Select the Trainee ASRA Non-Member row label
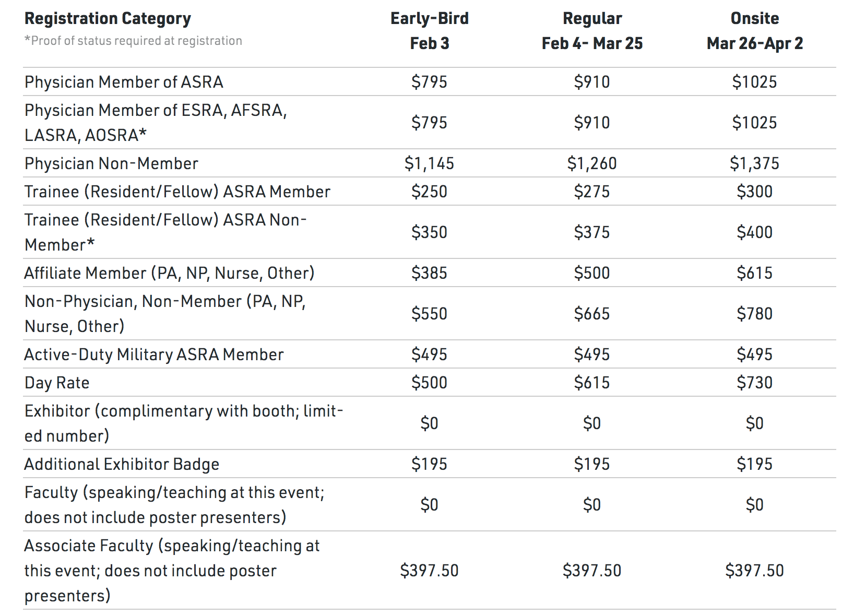854x616 pixels. [x=165, y=232]
